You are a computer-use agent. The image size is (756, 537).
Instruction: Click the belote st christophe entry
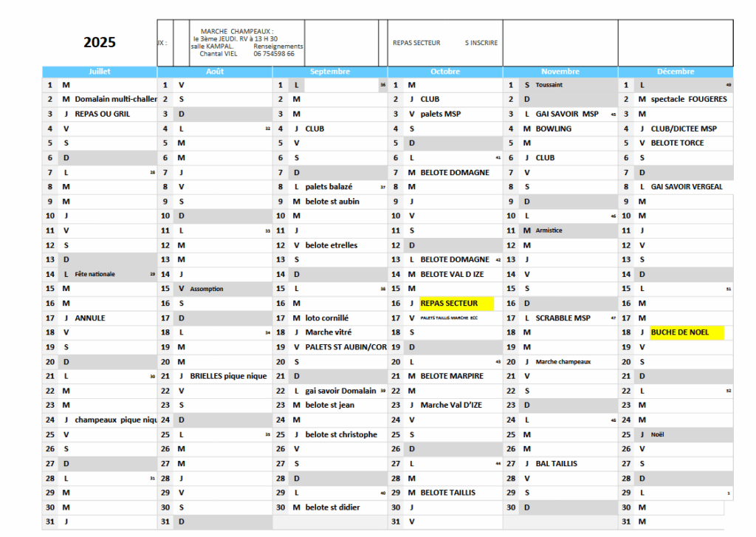tap(341, 434)
